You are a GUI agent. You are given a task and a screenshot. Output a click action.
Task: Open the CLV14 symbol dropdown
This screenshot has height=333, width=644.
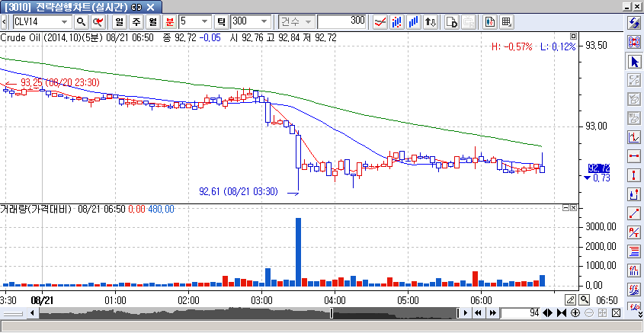pyautogui.click(x=67, y=21)
